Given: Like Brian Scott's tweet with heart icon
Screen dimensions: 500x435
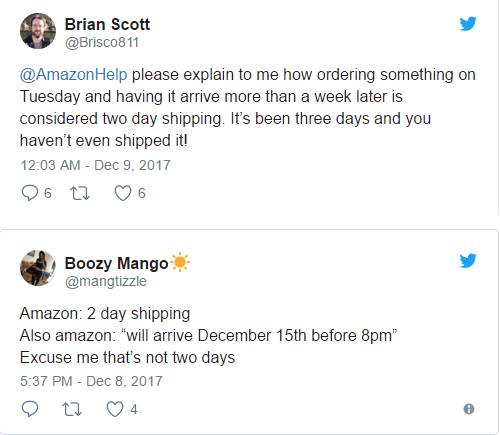Looking at the screenshot, I should pos(123,193).
